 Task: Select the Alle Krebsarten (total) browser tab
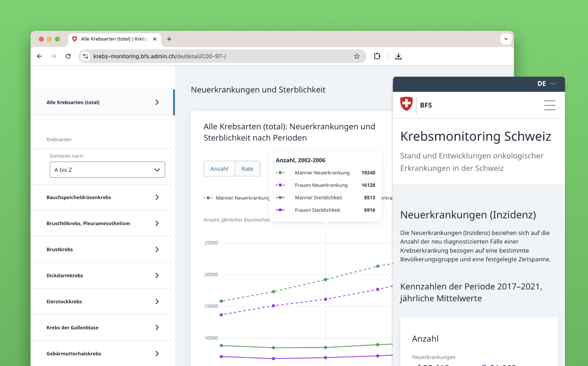click(x=114, y=39)
